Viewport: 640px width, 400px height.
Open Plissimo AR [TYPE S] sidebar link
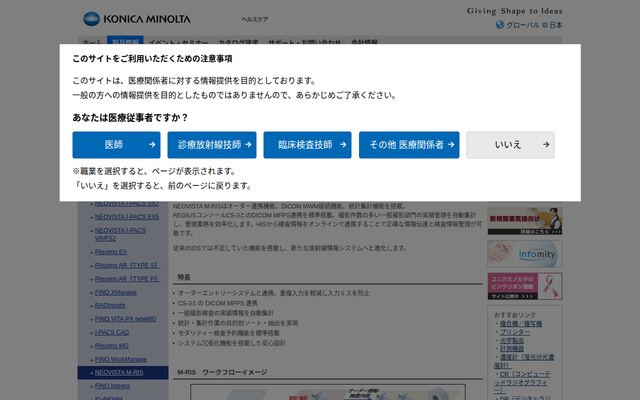coord(127,265)
